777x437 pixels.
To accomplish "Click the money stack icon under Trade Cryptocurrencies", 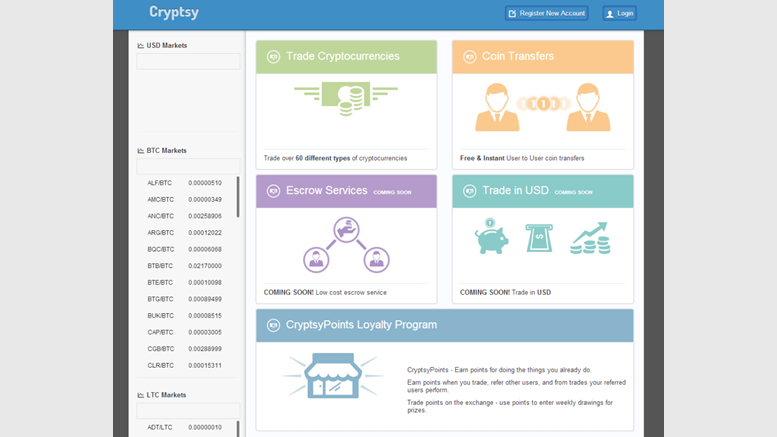I will (x=346, y=100).
